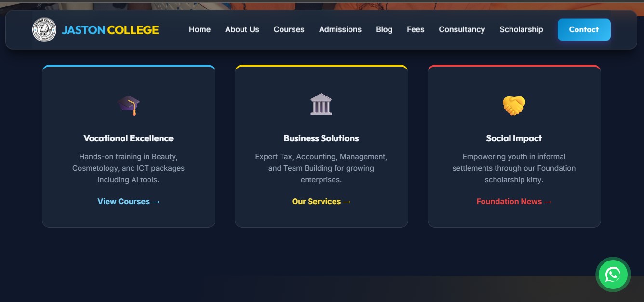Click the Social Impact card heading
The image size is (644, 302).
click(x=514, y=138)
